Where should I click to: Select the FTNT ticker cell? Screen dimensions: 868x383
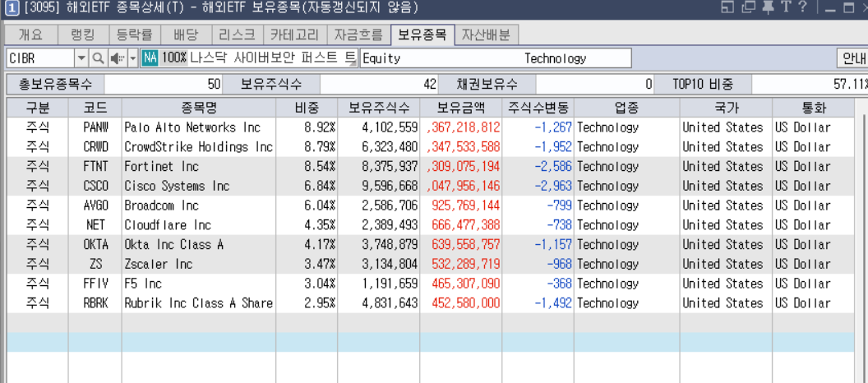click(96, 166)
